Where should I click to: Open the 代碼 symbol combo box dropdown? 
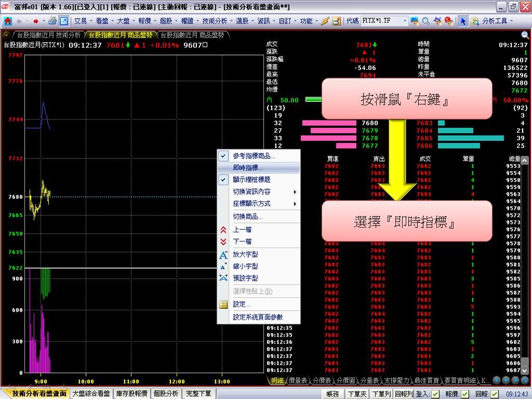(x=404, y=21)
